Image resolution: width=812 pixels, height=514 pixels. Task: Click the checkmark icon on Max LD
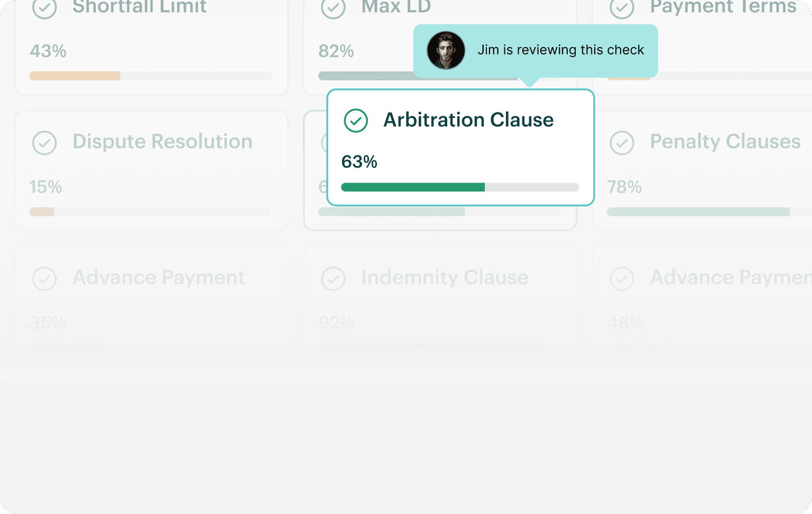pos(333,8)
